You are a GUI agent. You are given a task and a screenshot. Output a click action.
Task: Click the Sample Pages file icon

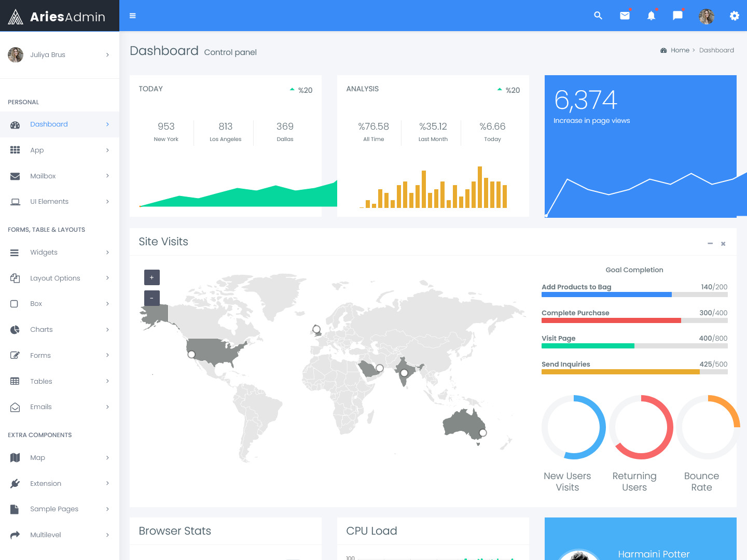click(15, 509)
